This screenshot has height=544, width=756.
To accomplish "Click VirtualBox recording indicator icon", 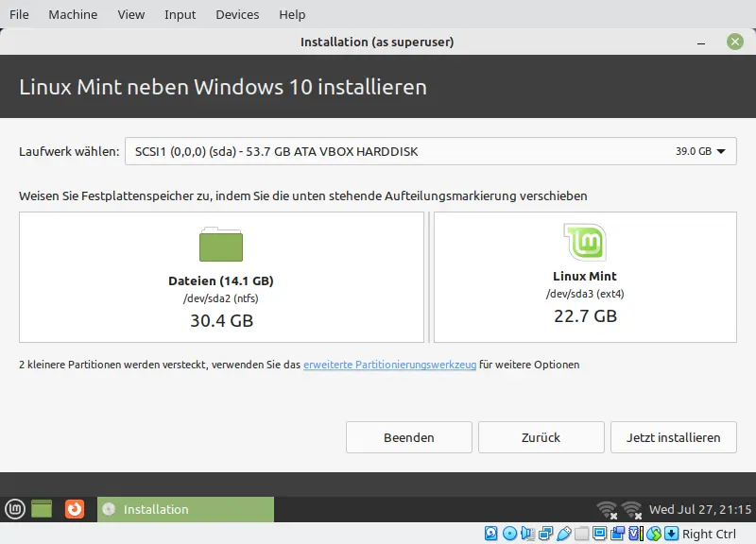I will (x=618, y=534).
